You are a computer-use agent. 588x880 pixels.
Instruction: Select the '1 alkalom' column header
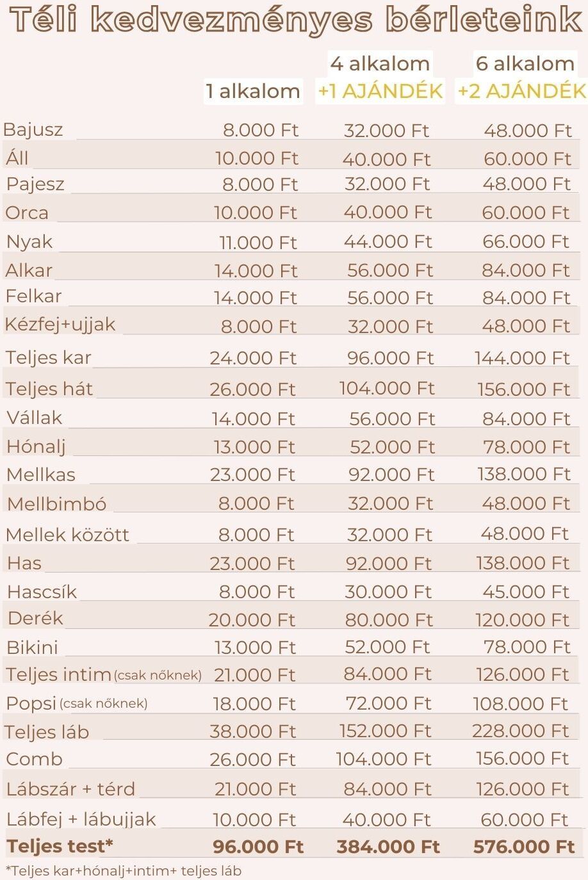[253, 92]
